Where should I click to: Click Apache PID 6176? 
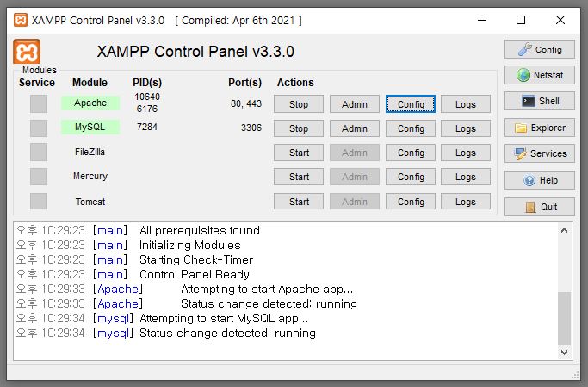tap(147, 109)
